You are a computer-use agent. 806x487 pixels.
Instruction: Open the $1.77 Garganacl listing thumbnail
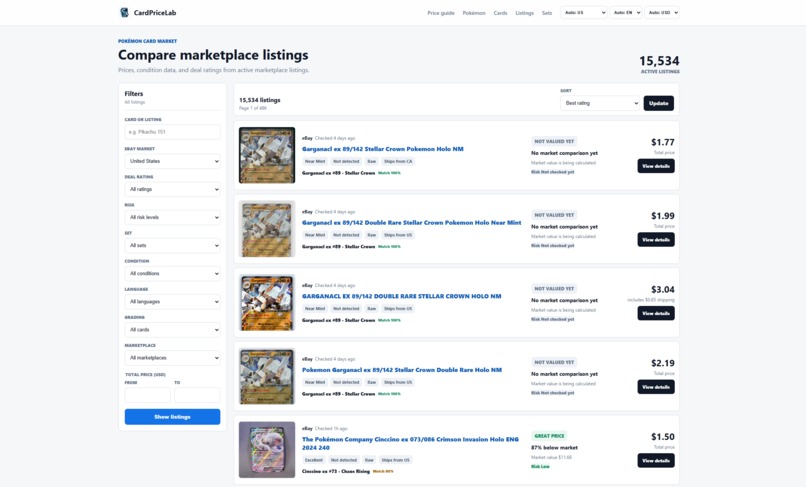(267, 155)
